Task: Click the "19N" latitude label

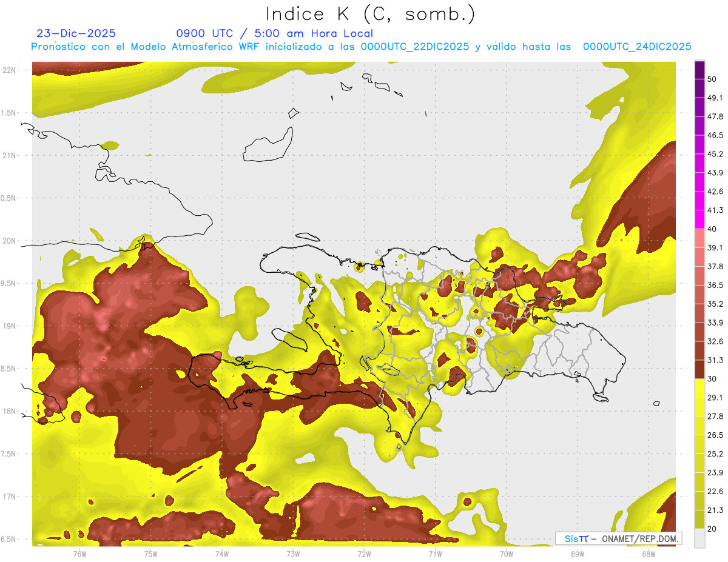Action: click(x=10, y=326)
